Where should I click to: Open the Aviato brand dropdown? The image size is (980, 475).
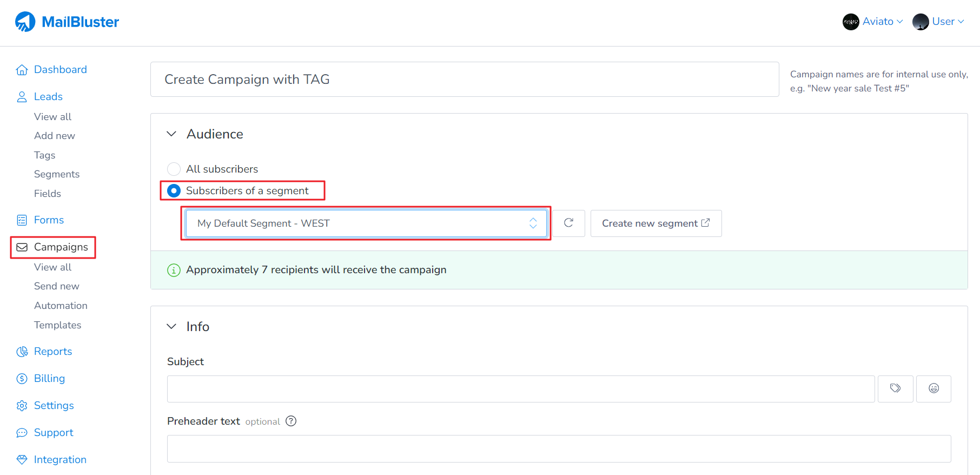[x=873, y=22]
